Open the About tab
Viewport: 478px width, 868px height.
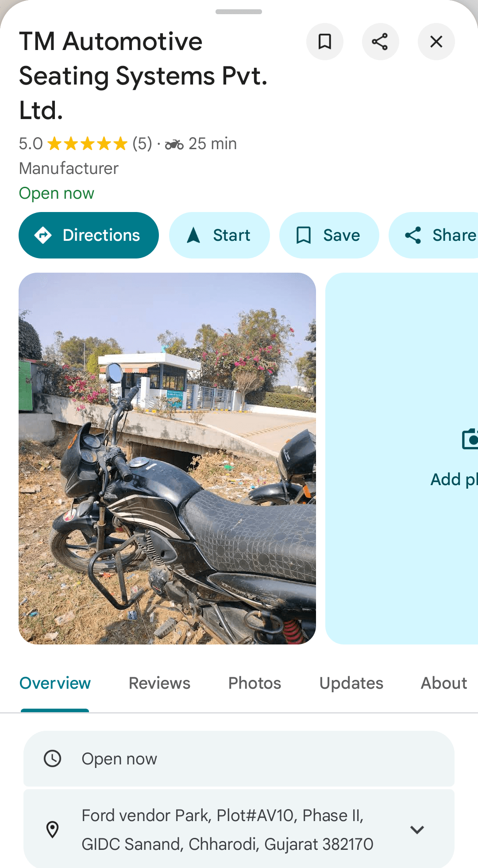coord(443,683)
